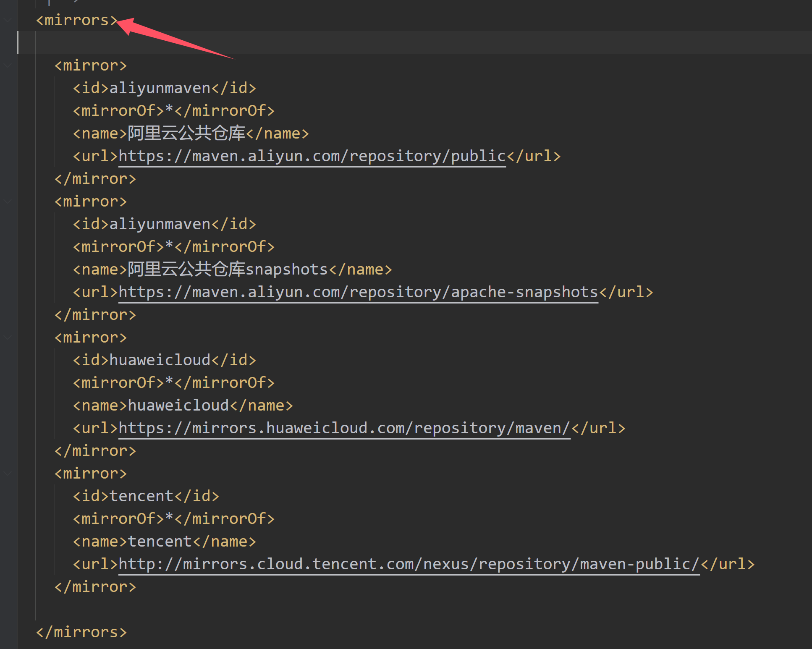The width and height of the screenshot is (812, 649).
Task: Click the mirrorOf line in the huaweicloud block
Action: click(x=173, y=383)
